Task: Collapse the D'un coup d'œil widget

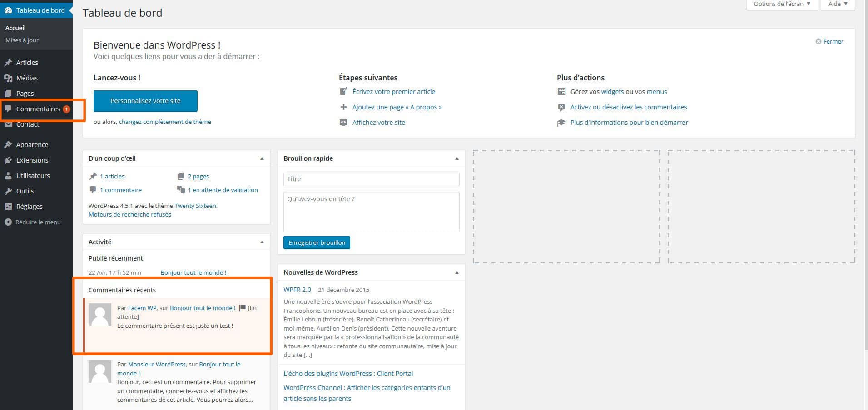Action: tap(262, 158)
